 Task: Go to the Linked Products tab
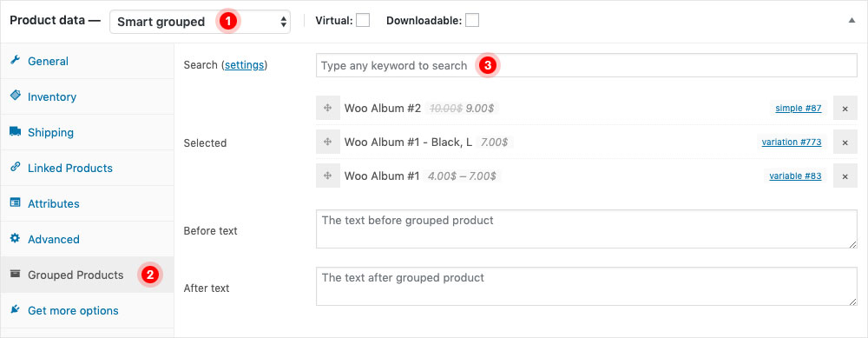tap(87, 168)
